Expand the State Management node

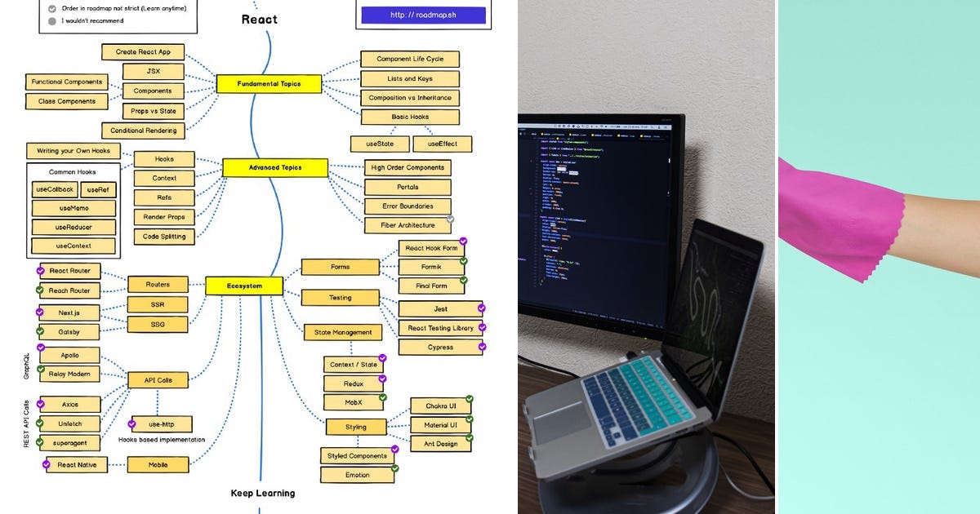(342, 333)
